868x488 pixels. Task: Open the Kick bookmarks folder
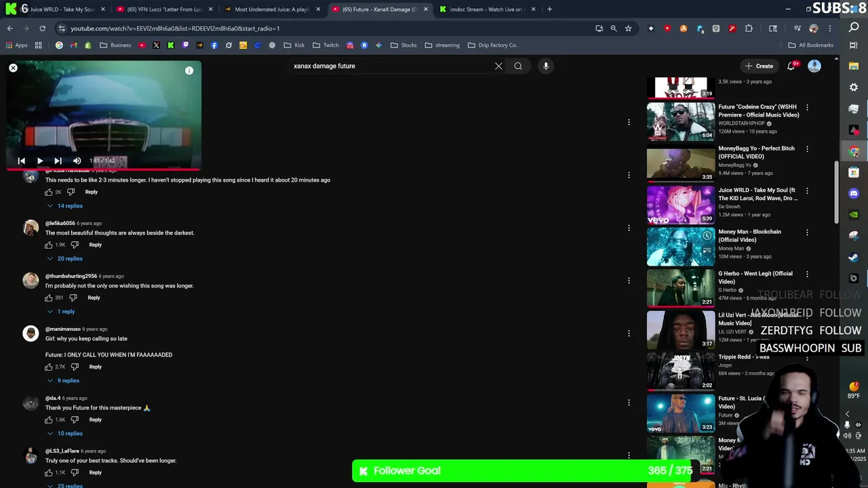point(294,45)
